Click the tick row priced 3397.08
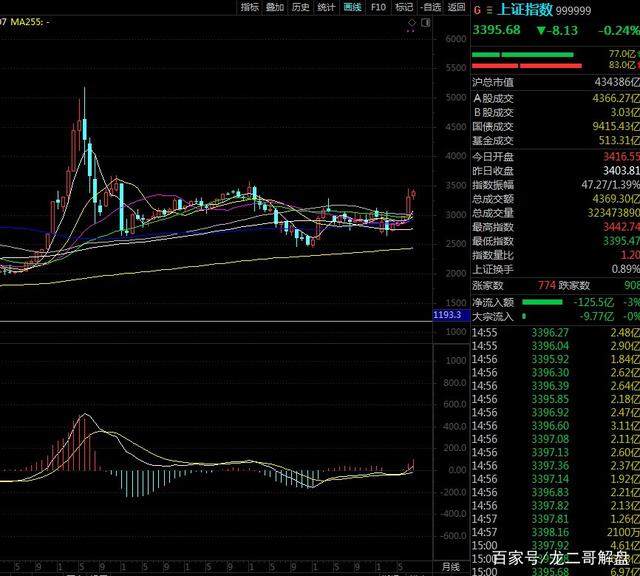 click(556, 439)
